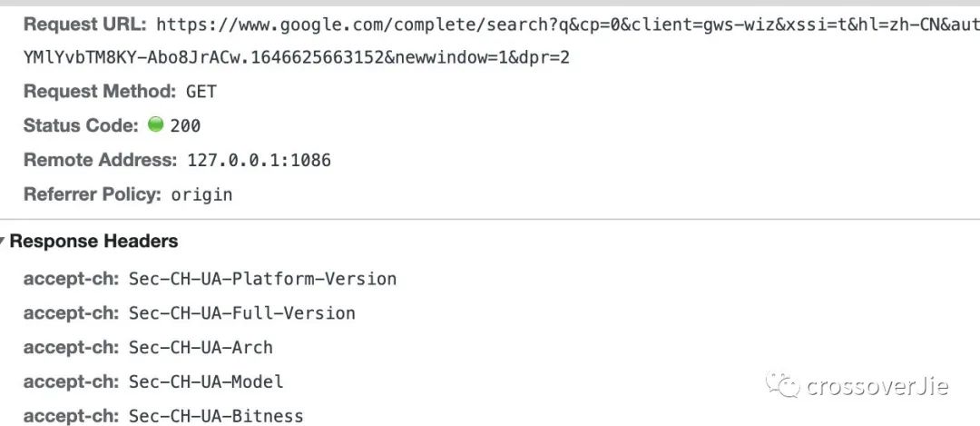Click the Referrer Policy label
The height and width of the screenshot is (426, 980).
click(92, 193)
